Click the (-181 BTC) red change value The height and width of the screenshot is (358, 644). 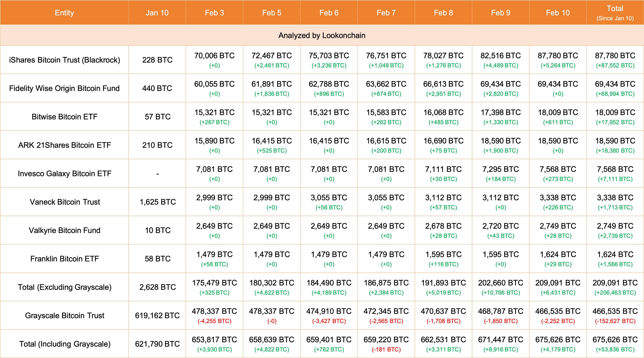386,349
